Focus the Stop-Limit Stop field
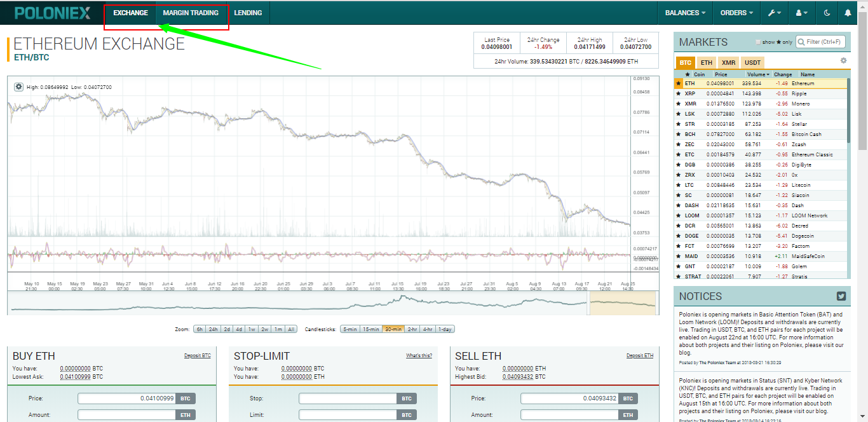 (348, 398)
